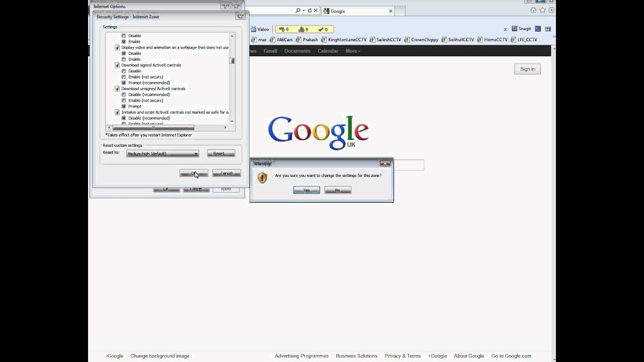Open the Favorites star icon
The height and width of the screenshot is (362, 644).
pos(542,10)
